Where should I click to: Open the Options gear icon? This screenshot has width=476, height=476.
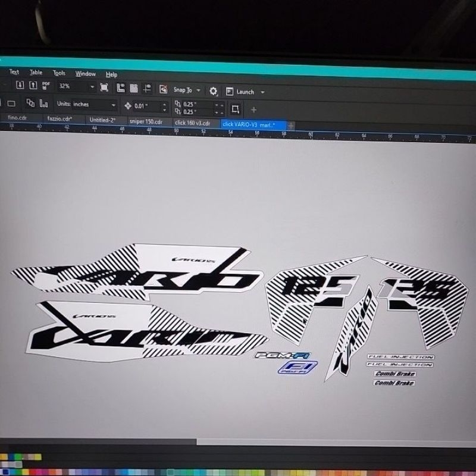(213, 92)
